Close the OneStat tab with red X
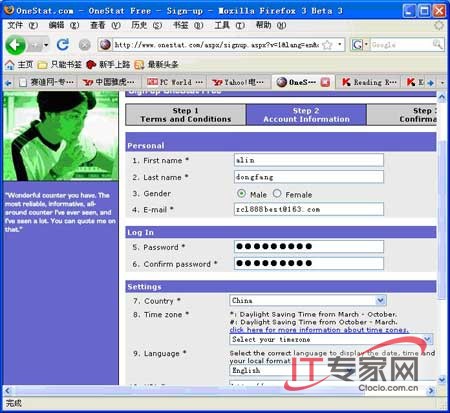 point(325,82)
